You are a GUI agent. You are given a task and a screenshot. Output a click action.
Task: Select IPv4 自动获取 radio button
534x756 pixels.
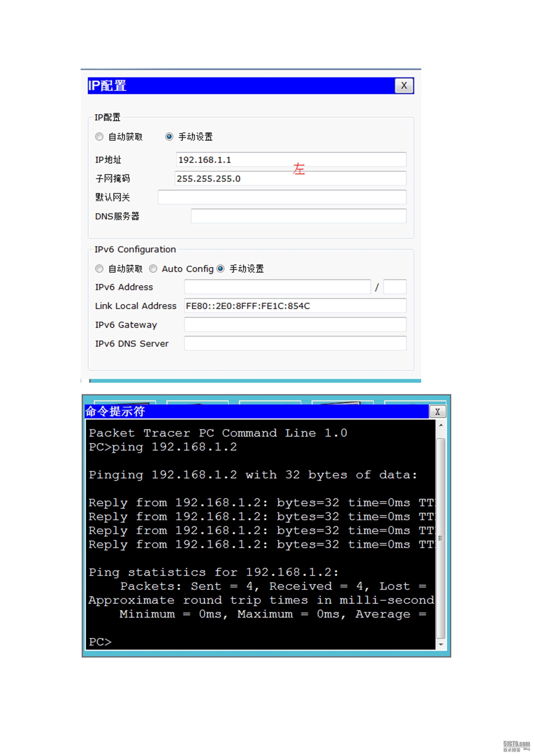tap(99, 137)
